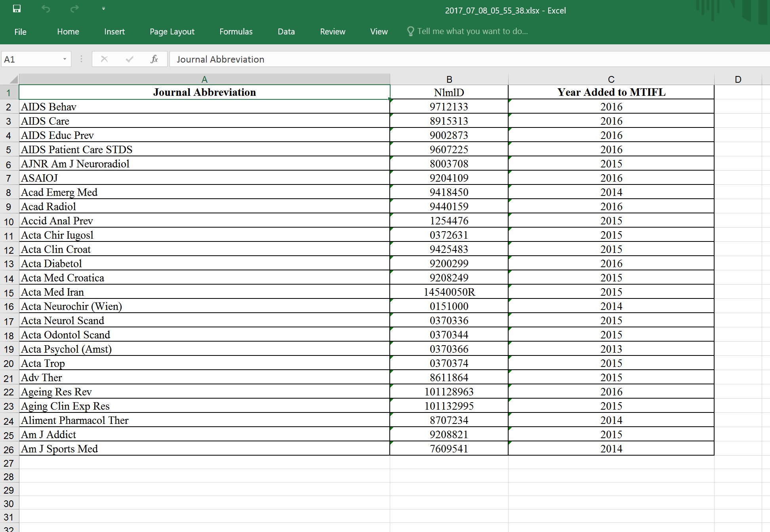Open the View ribbon tab
The image size is (770, 532).
click(x=379, y=32)
